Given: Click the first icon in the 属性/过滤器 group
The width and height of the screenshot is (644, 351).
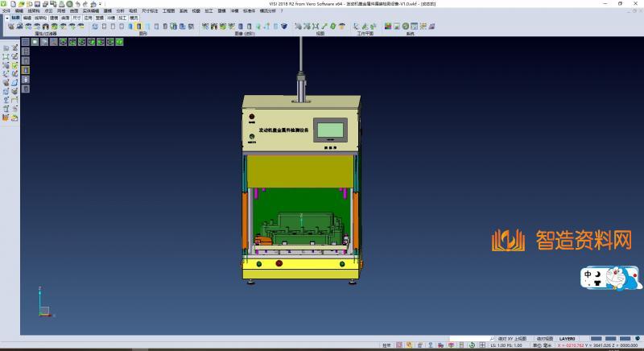Looking at the screenshot, I should (x=10, y=27).
